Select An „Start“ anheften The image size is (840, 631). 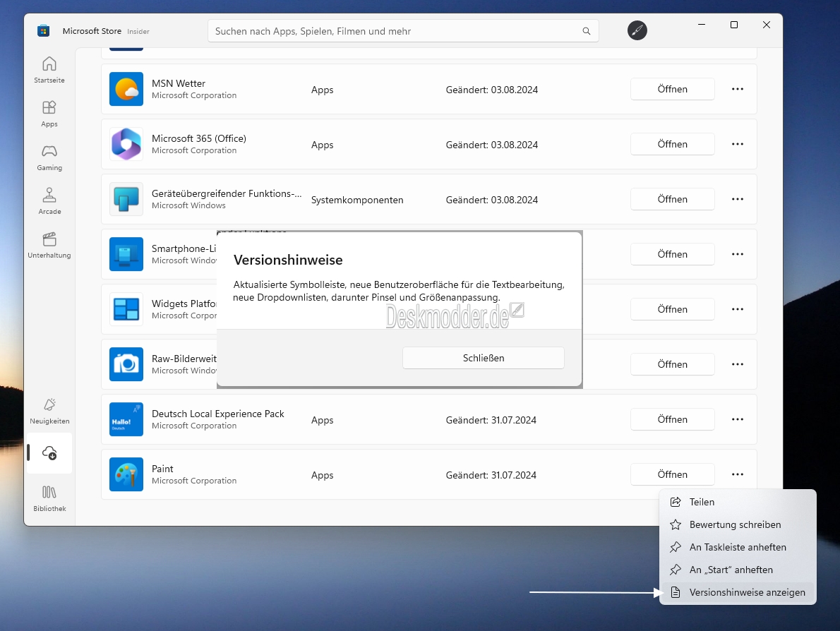pos(738,570)
